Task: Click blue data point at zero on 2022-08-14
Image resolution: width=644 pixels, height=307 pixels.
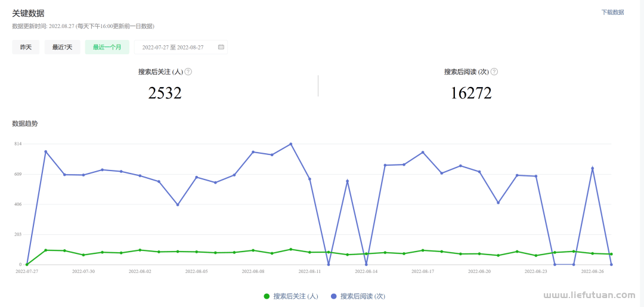Action: point(366,264)
